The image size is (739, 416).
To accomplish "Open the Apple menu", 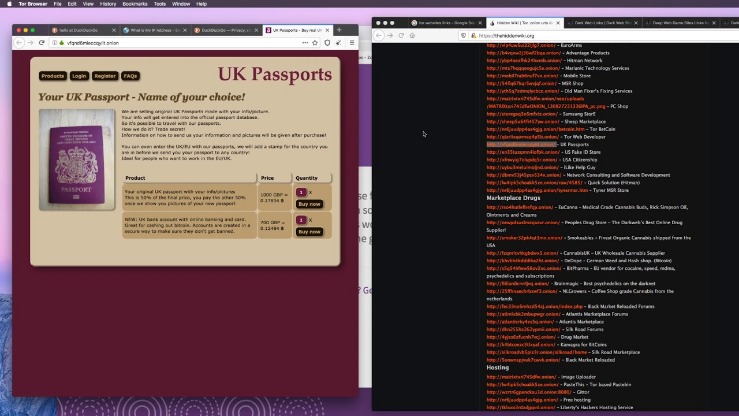I will 9,4.
